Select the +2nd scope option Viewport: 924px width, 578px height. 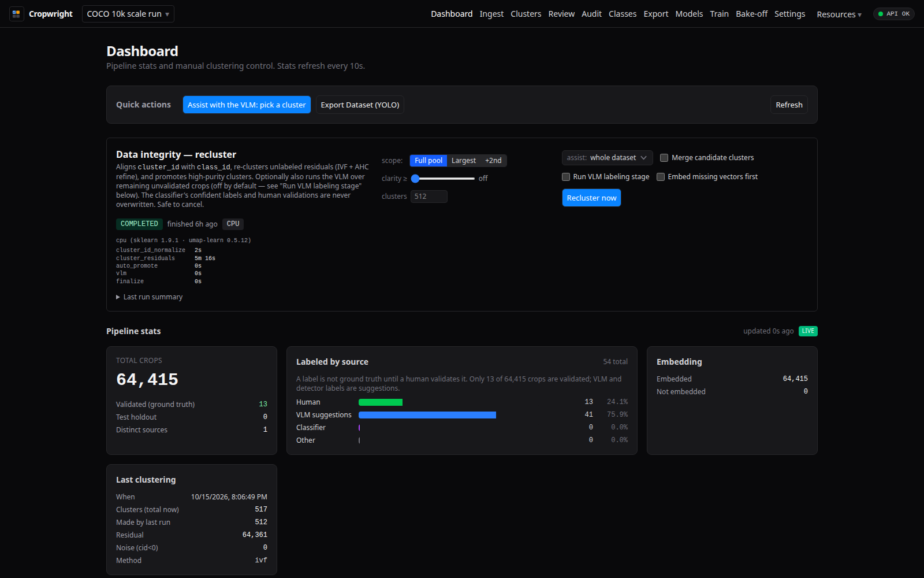coord(493,161)
